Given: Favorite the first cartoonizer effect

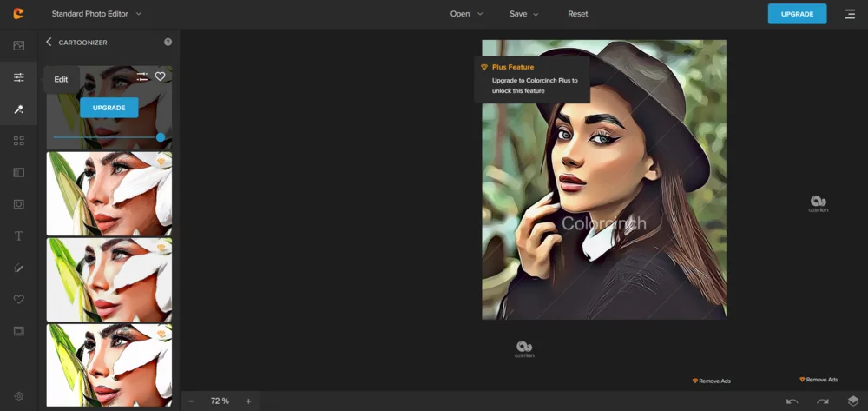Looking at the screenshot, I should [160, 76].
